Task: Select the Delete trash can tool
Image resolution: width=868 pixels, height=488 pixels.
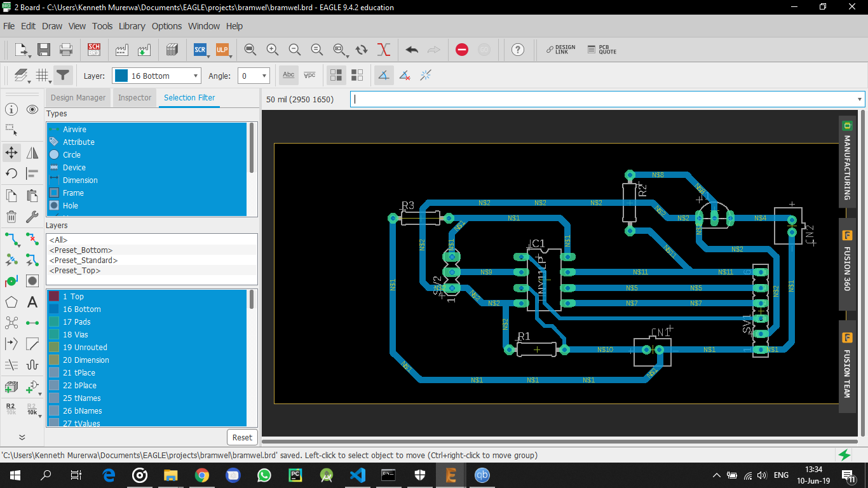Action: (x=11, y=217)
